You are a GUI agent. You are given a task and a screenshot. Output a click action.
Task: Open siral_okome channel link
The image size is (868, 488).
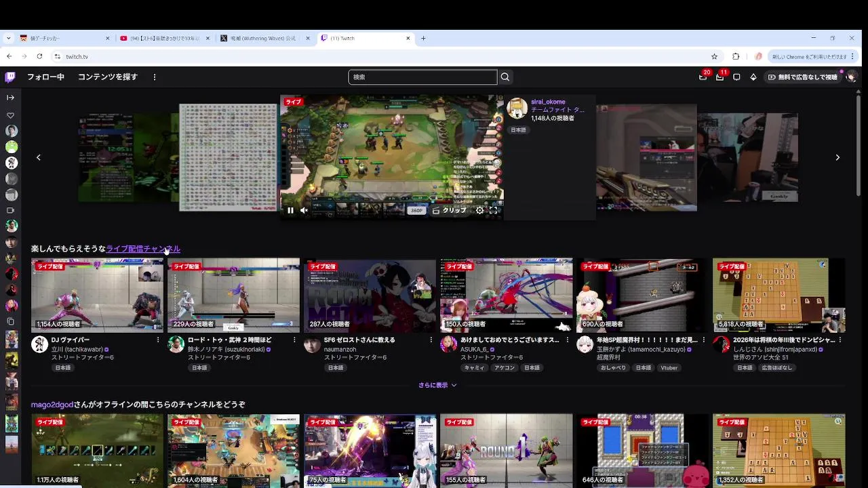(x=548, y=102)
